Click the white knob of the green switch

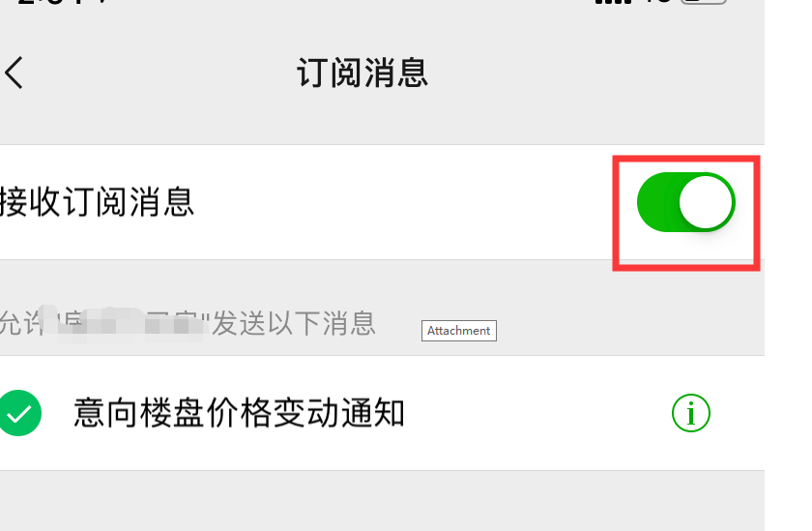706,202
